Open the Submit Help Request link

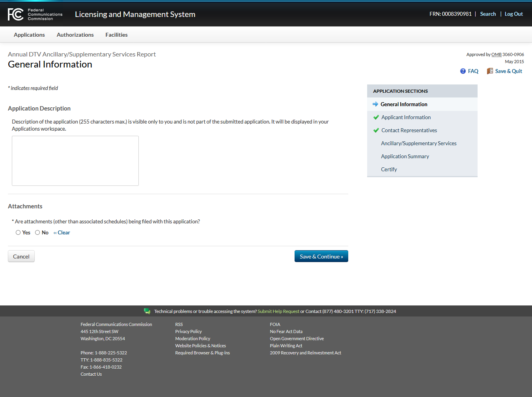278,311
